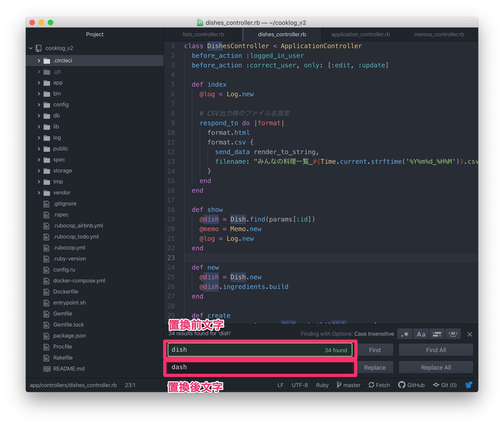Expand the config folder
Image resolution: width=504 pixels, height=426 pixels.
pos(61,105)
